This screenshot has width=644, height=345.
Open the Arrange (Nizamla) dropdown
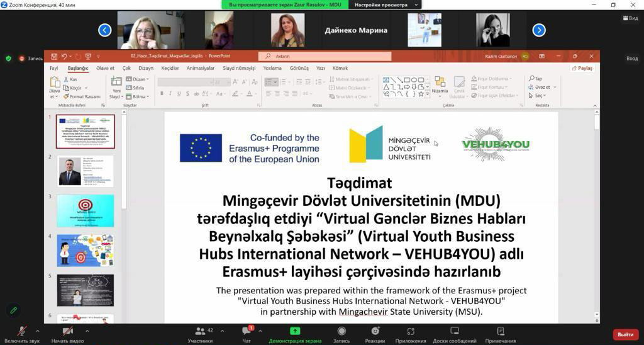point(440,88)
